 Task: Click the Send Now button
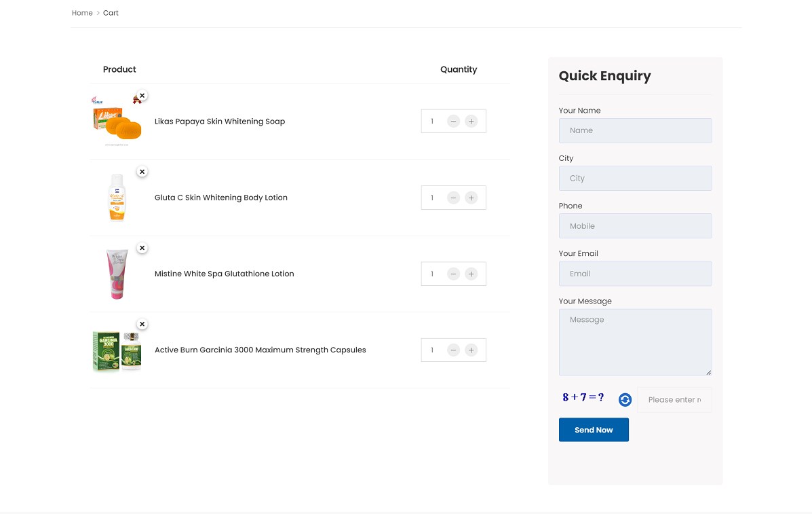pos(594,430)
